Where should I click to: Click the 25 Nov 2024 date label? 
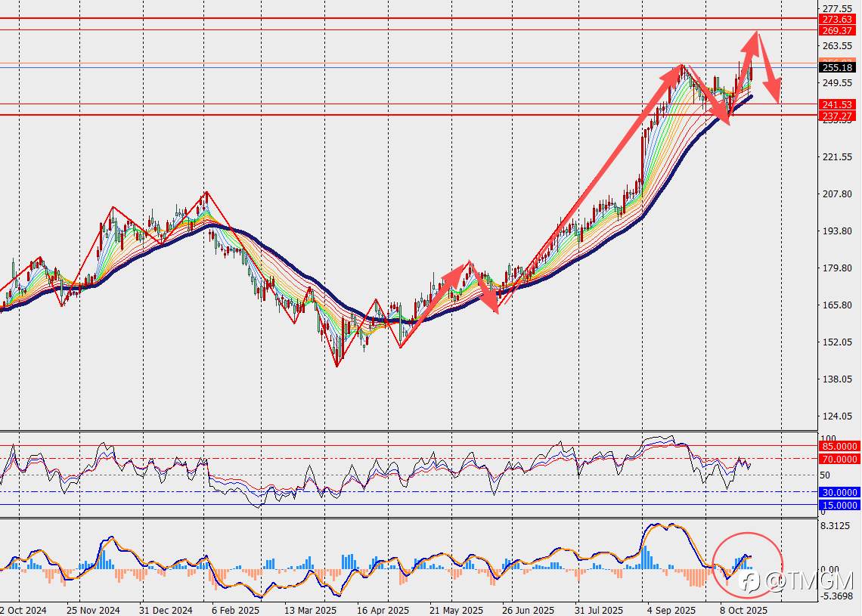93,611
